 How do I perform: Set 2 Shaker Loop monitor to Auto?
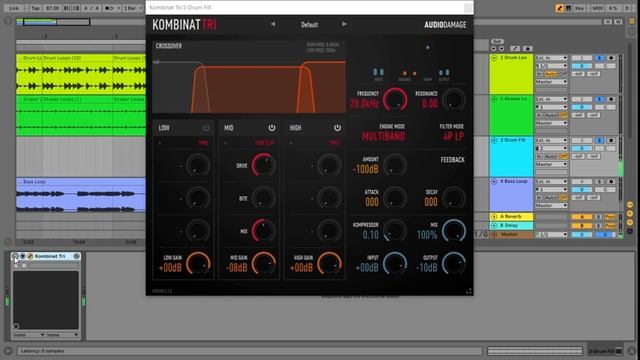coord(551,115)
